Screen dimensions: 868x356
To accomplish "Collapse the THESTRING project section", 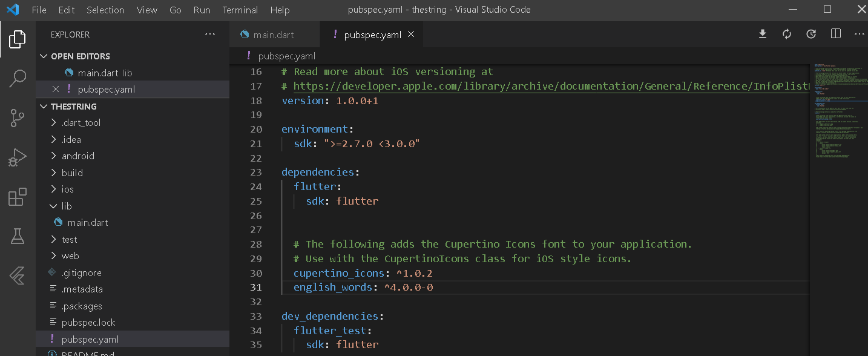I will (x=44, y=106).
